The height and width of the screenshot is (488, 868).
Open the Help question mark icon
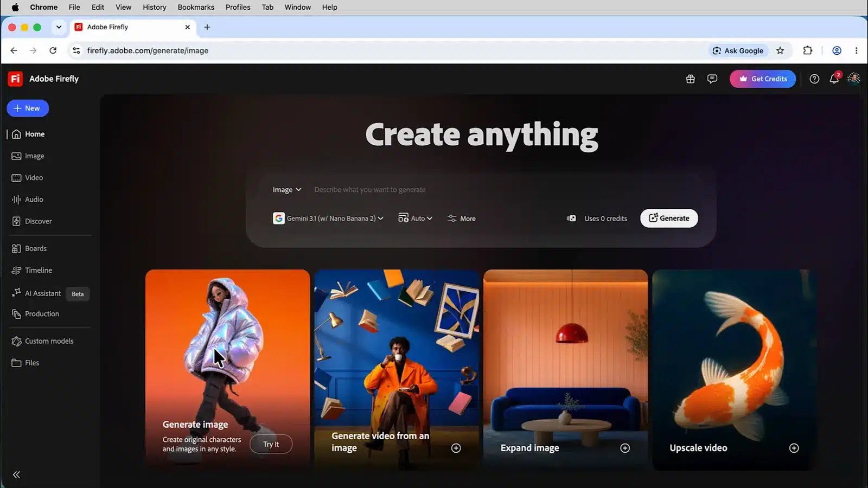[814, 79]
